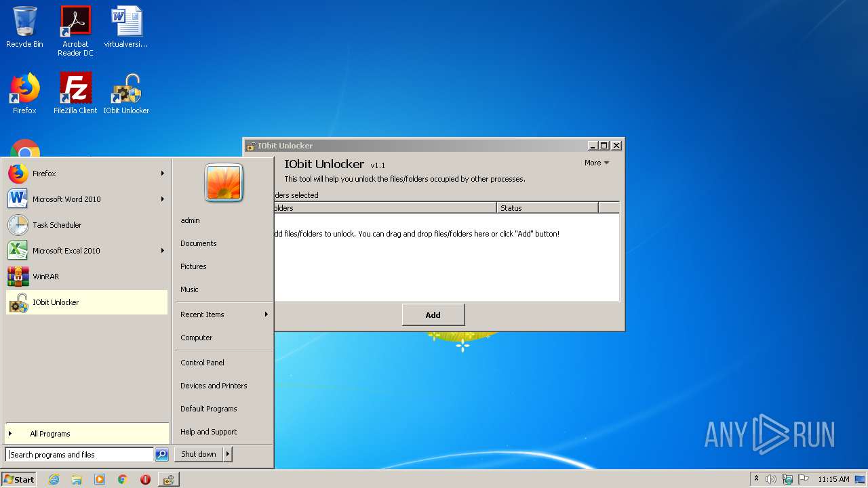
Task: Close the IObit Unlocker window
Action: pyautogui.click(x=616, y=145)
